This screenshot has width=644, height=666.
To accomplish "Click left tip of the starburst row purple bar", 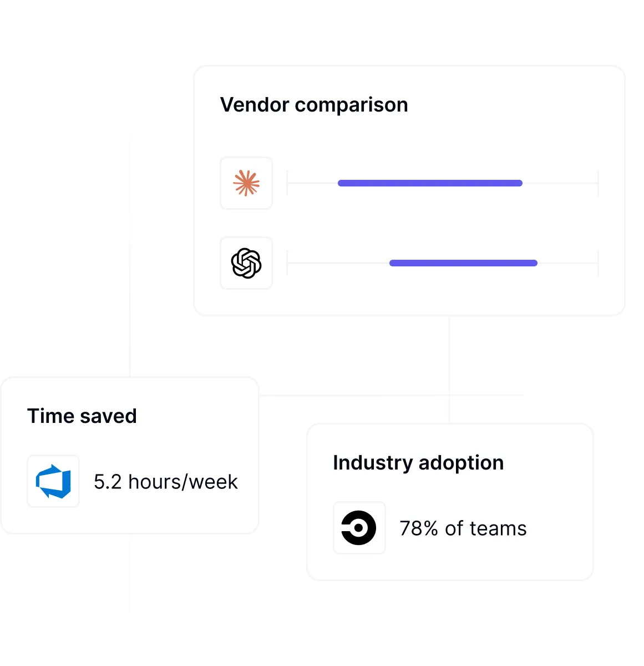I will [x=340, y=183].
